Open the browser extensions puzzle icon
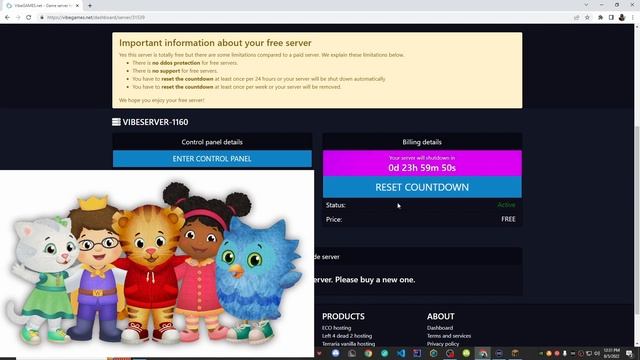 [600, 18]
